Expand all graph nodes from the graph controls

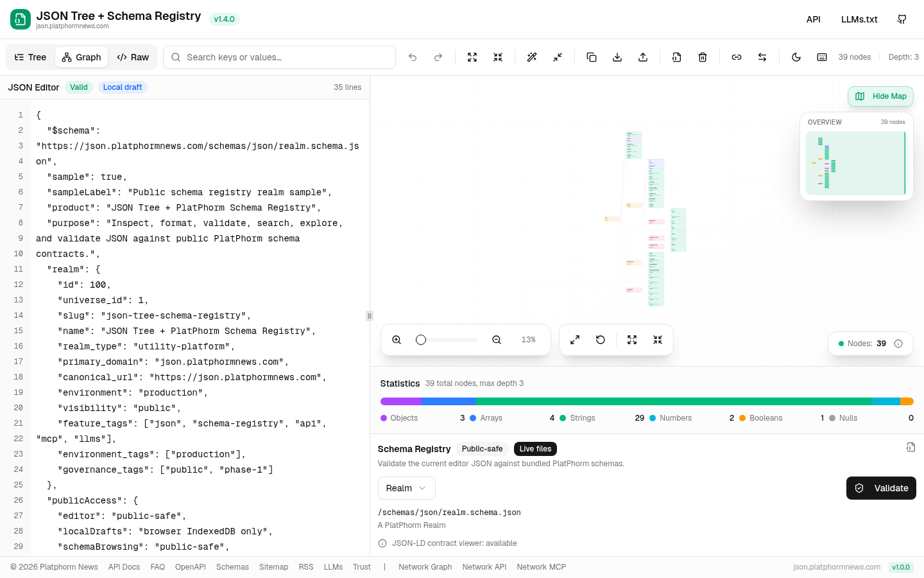pos(632,340)
